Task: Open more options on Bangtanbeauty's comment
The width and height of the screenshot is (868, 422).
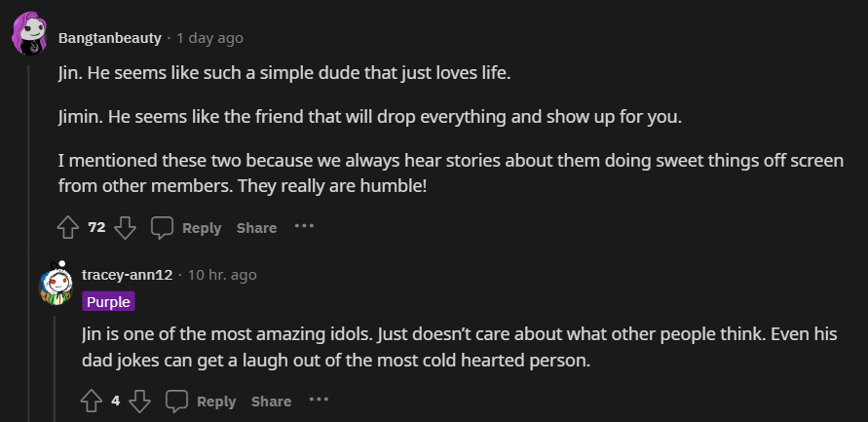Action: pos(304,226)
